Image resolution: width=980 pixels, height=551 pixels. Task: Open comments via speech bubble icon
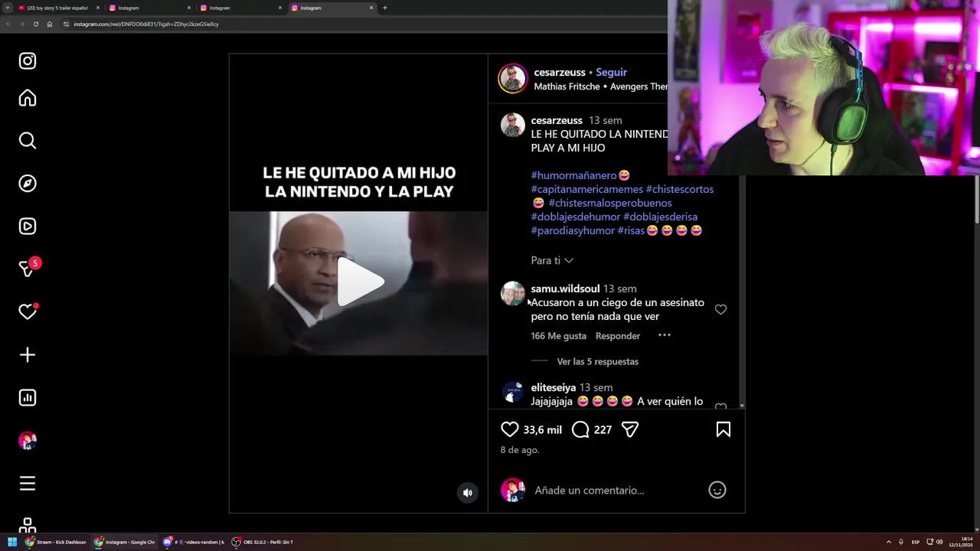pos(580,429)
